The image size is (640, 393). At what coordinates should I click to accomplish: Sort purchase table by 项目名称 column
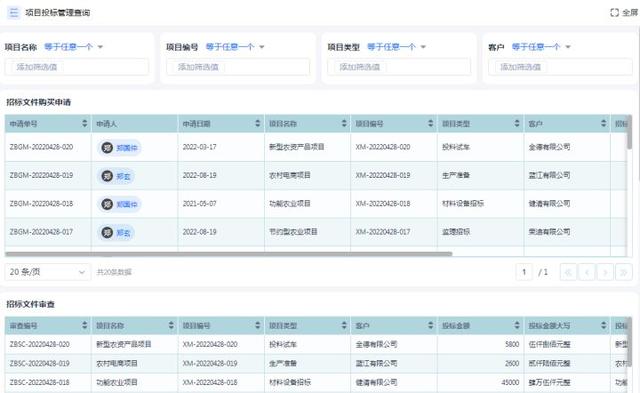tap(344, 123)
